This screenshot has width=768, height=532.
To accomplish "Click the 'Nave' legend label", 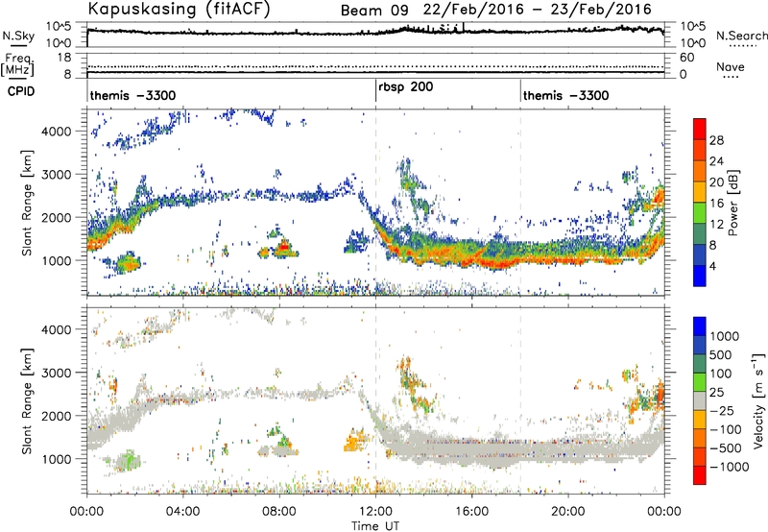I will click(x=731, y=66).
